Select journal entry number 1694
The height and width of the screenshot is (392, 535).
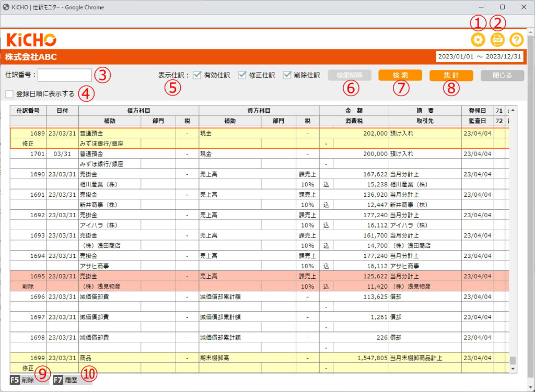pos(37,256)
